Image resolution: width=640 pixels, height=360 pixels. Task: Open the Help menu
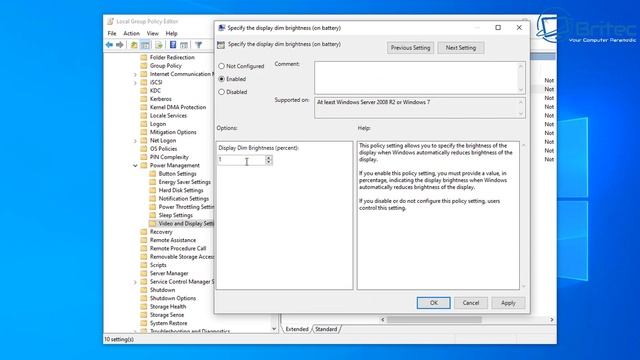171,33
